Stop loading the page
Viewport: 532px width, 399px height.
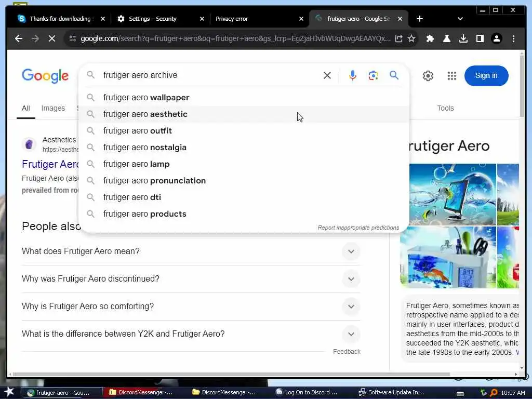pyautogui.click(x=51, y=38)
